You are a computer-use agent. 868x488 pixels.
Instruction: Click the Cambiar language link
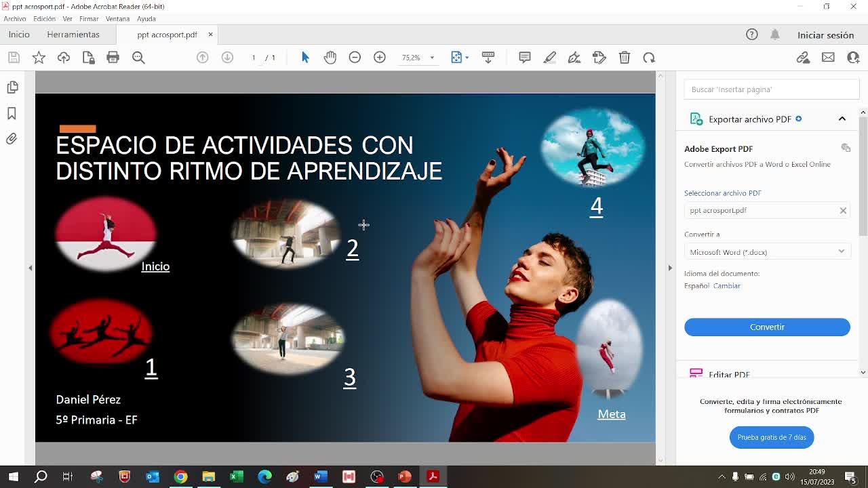pos(726,286)
